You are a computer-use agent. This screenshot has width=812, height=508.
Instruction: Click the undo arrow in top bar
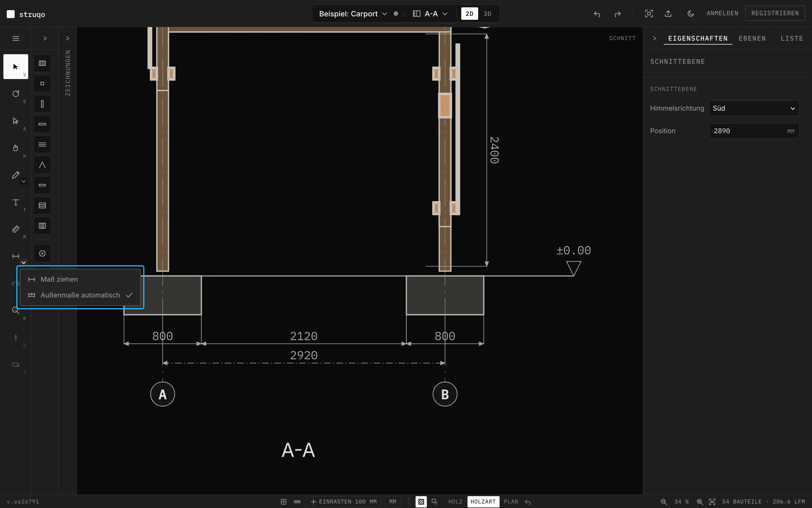click(597, 14)
